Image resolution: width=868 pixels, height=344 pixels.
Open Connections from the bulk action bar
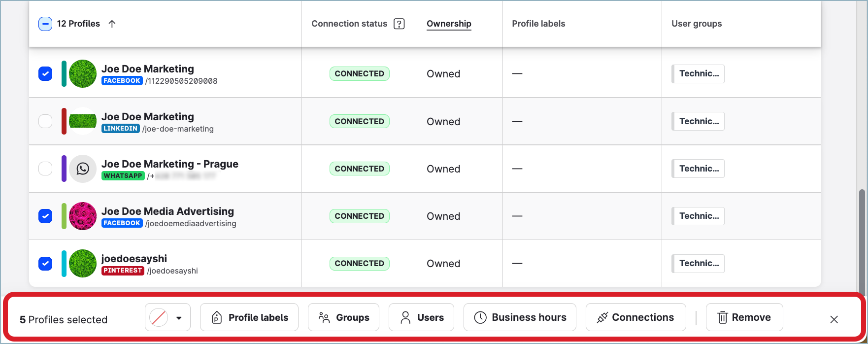tap(635, 317)
